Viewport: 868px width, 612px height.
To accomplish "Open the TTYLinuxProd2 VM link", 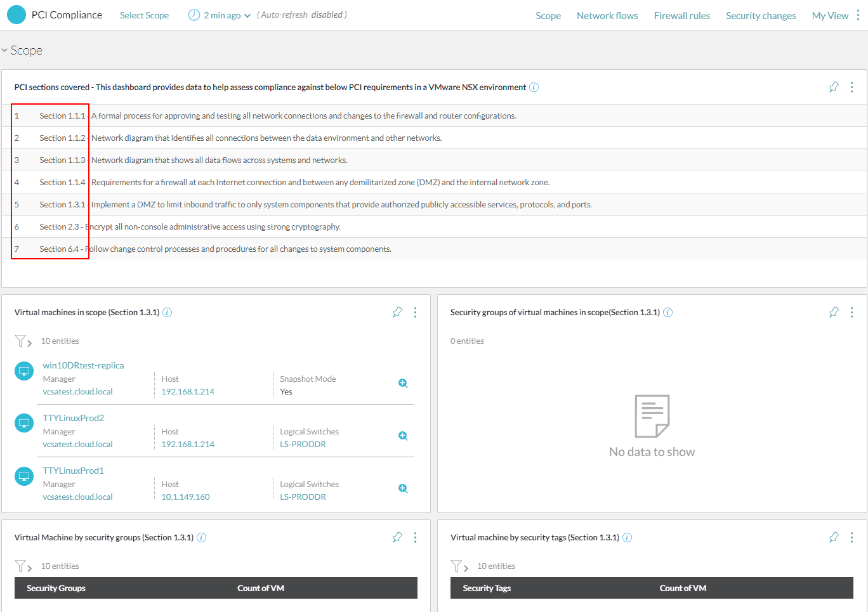I will click(74, 418).
